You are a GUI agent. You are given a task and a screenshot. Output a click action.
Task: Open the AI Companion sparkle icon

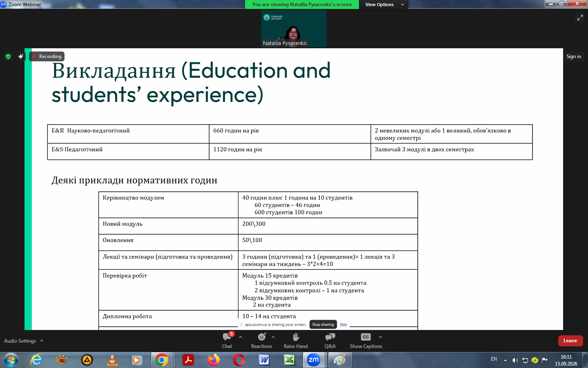(x=21, y=56)
